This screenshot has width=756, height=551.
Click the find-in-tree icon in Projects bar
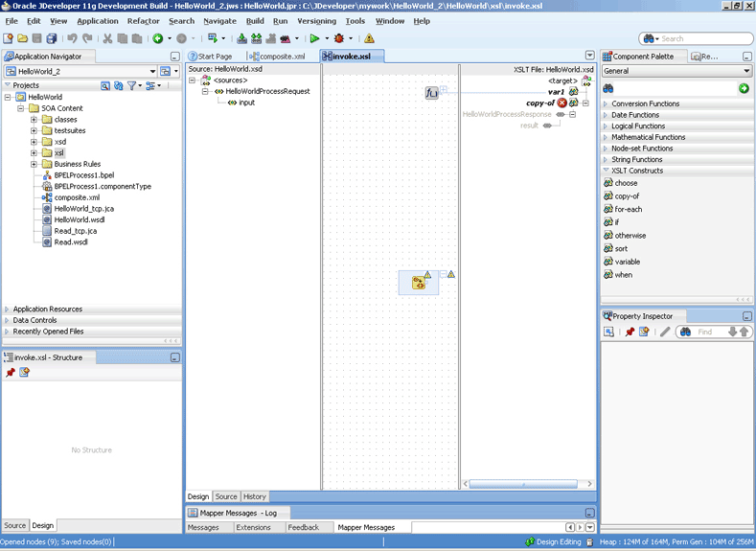point(104,86)
